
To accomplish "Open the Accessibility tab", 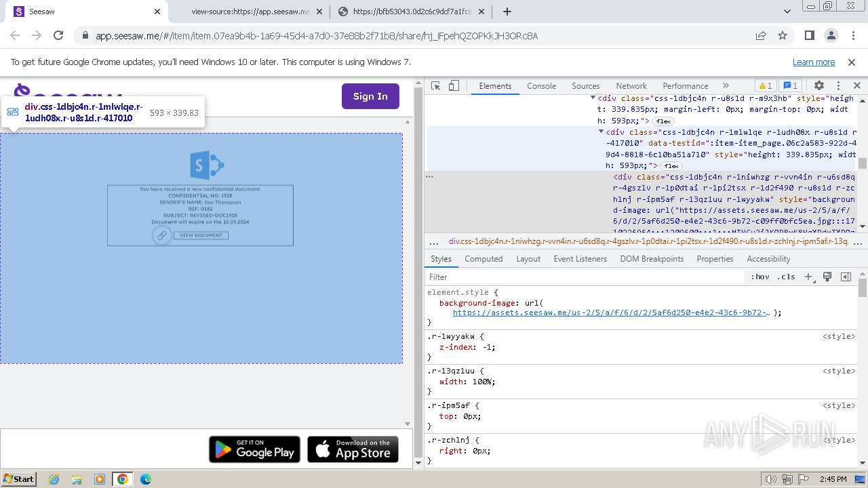I will coord(768,259).
